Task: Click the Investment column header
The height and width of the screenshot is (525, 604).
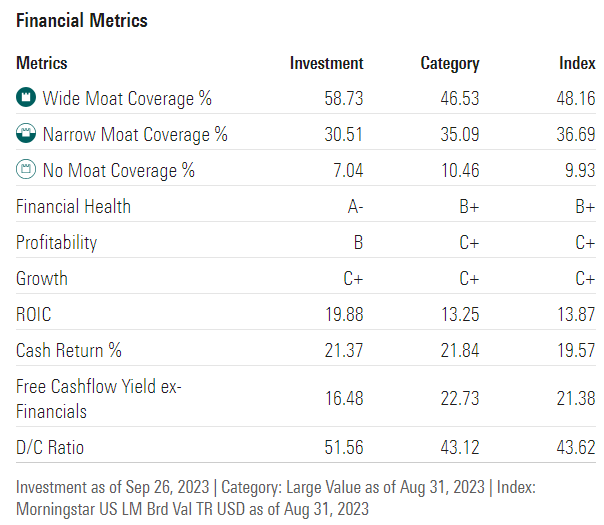Action: tap(326, 63)
